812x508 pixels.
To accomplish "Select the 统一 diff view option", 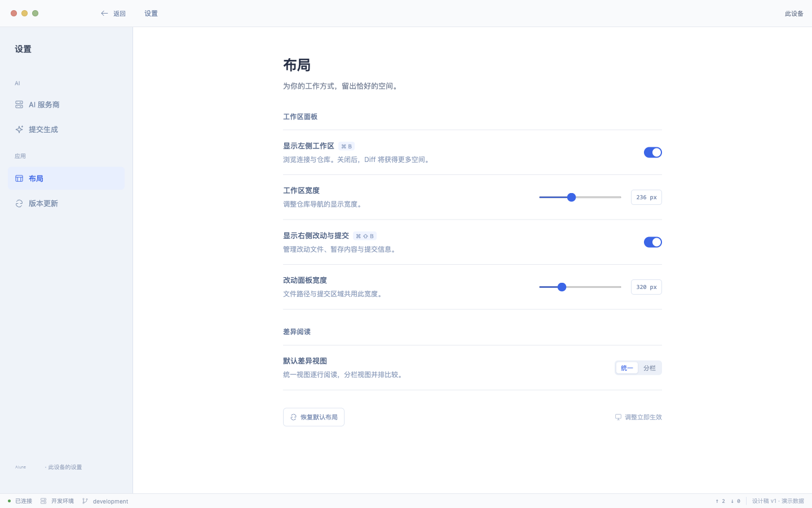I will pos(627,368).
